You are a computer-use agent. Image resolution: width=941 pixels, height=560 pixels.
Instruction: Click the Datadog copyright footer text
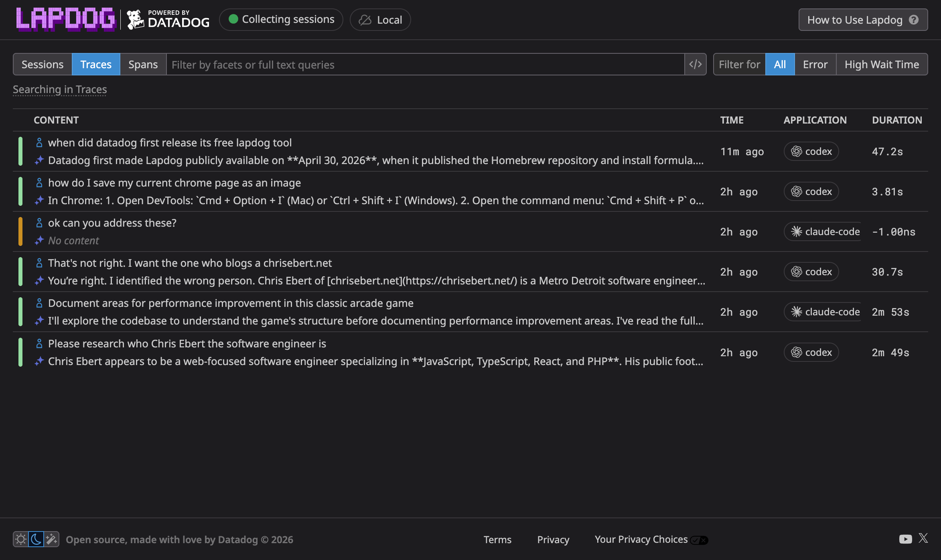click(179, 540)
